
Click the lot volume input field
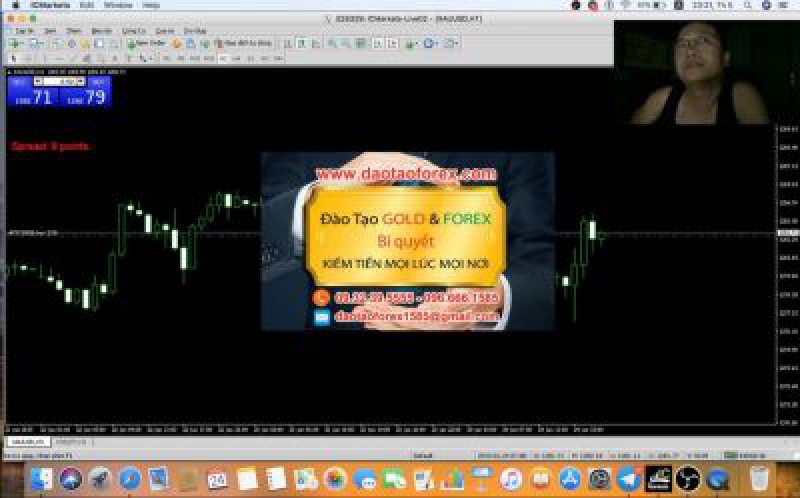click(59, 82)
